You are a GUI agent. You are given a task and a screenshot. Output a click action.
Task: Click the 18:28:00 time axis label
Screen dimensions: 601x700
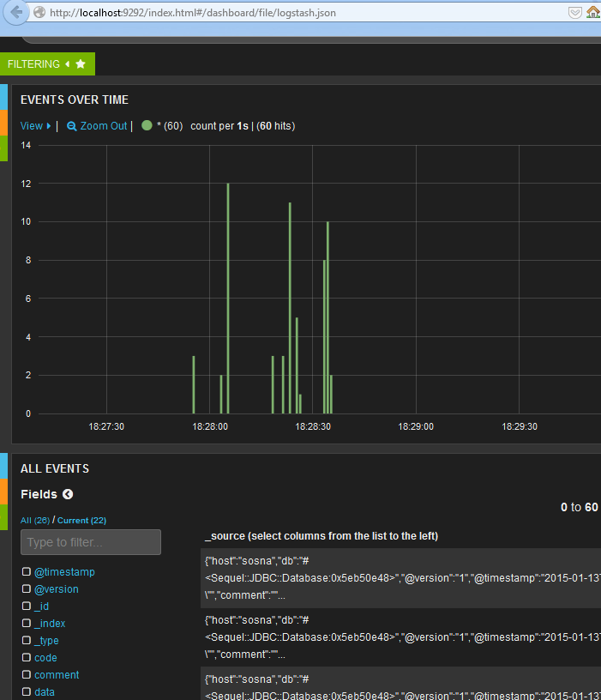point(210,427)
